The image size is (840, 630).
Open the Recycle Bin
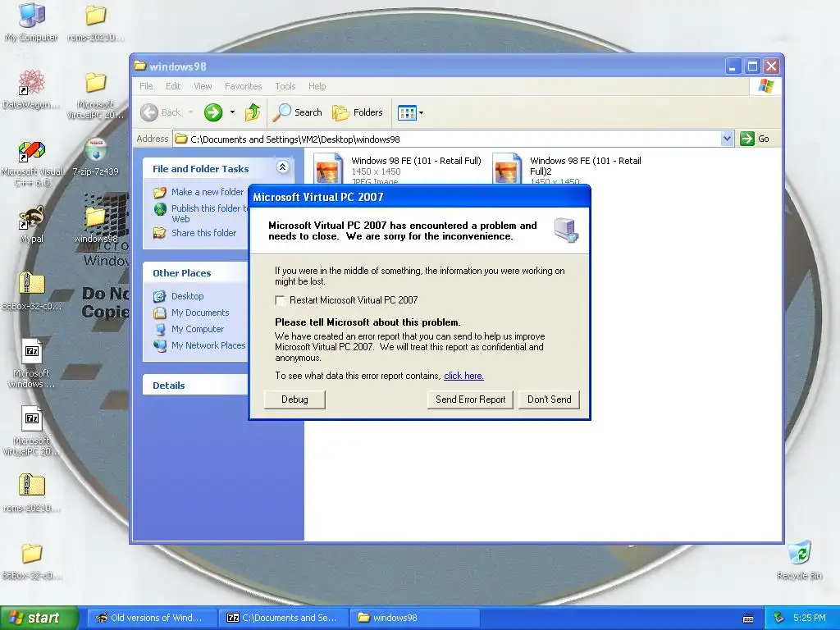click(x=799, y=559)
